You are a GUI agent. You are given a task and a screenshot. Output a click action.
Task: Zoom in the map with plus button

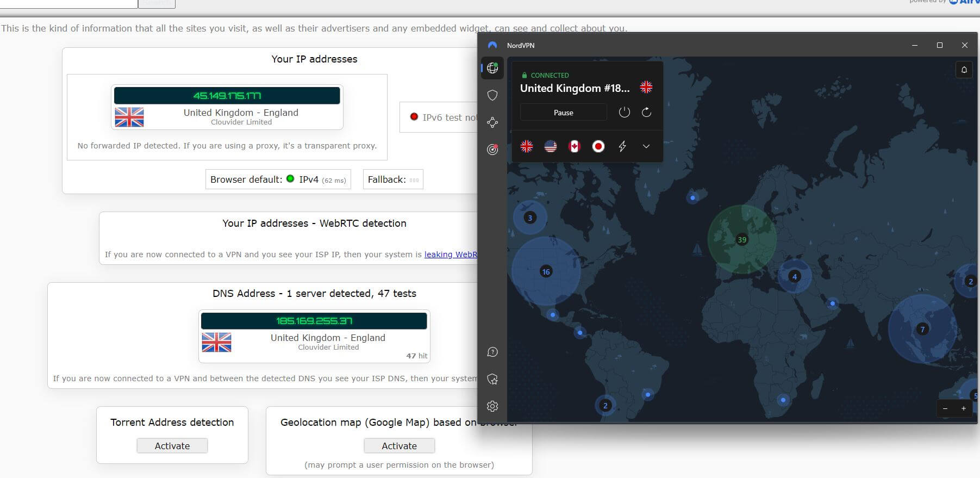[964, 408]
